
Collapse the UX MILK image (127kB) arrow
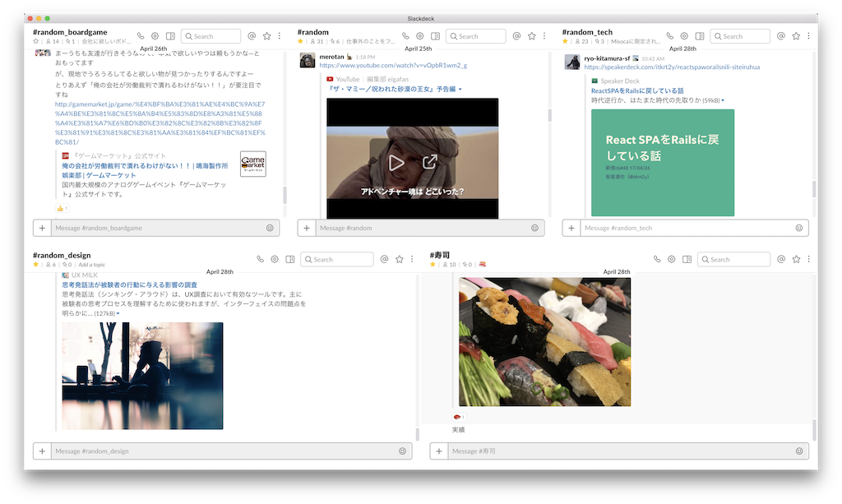pyautogui.click(x=118, y=313)
